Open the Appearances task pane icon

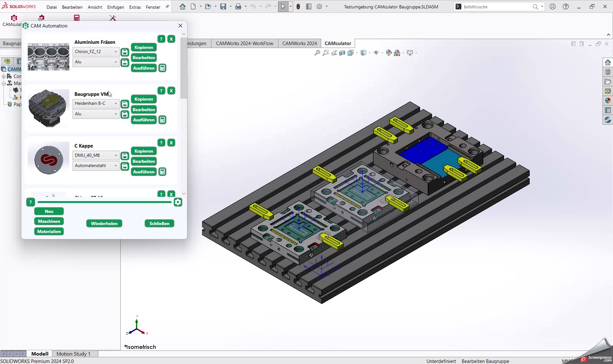point(608,100)
